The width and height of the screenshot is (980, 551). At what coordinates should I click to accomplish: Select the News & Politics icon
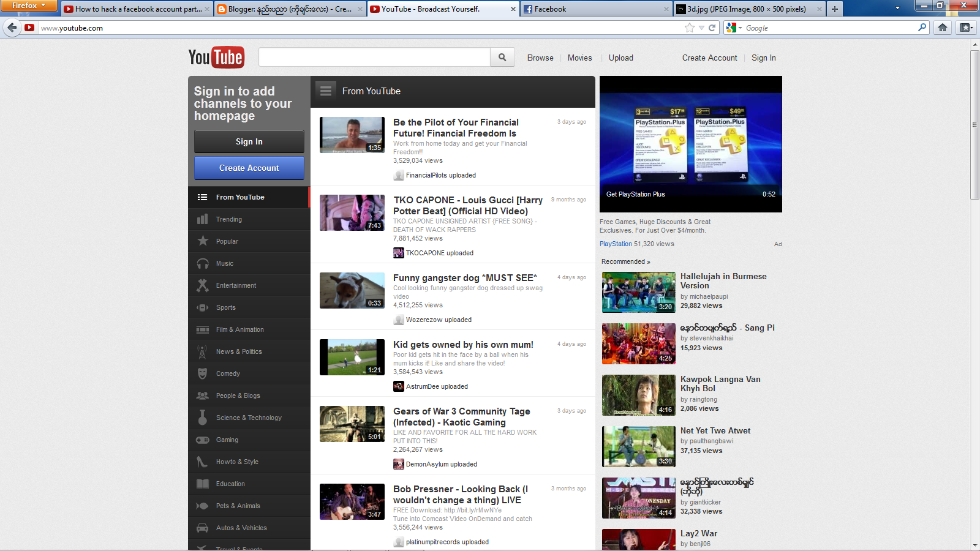click(202, 351)
